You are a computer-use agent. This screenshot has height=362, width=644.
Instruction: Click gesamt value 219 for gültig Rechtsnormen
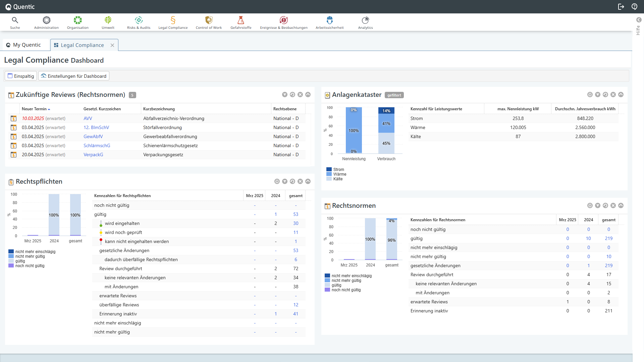tap(609, 238)
